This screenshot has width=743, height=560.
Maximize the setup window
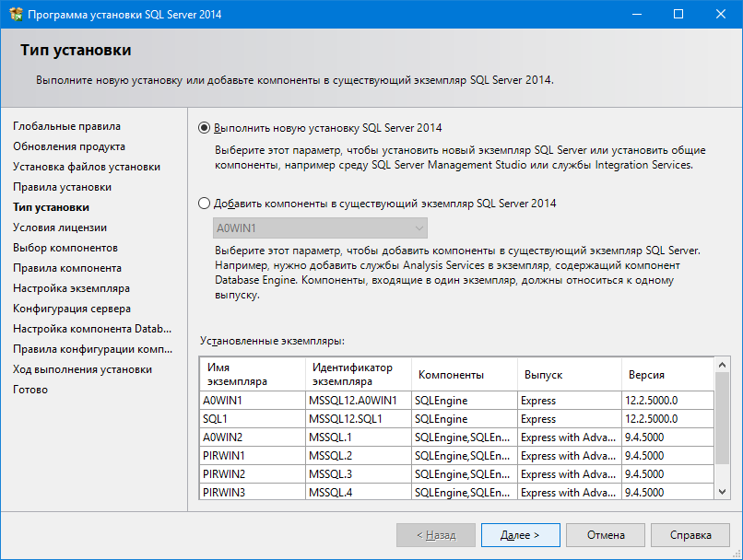pos(678,15)
